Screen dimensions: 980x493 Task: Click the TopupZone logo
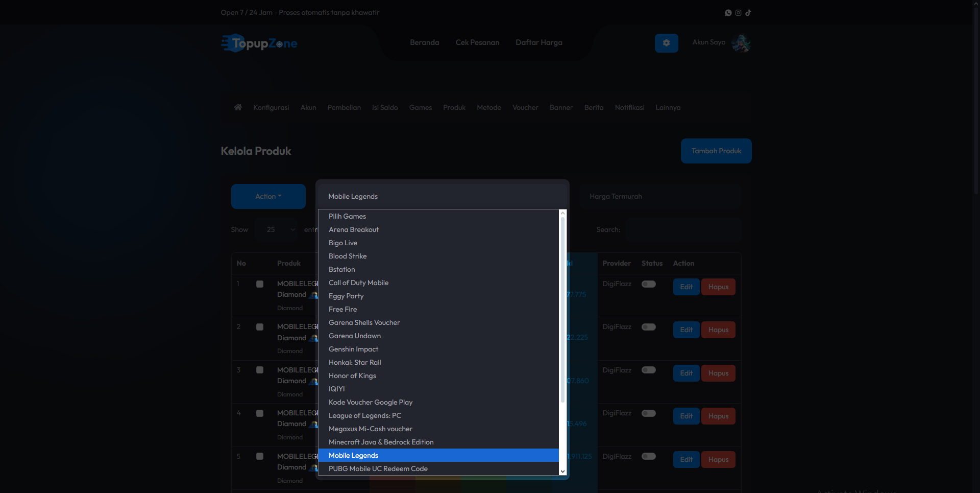259,43
